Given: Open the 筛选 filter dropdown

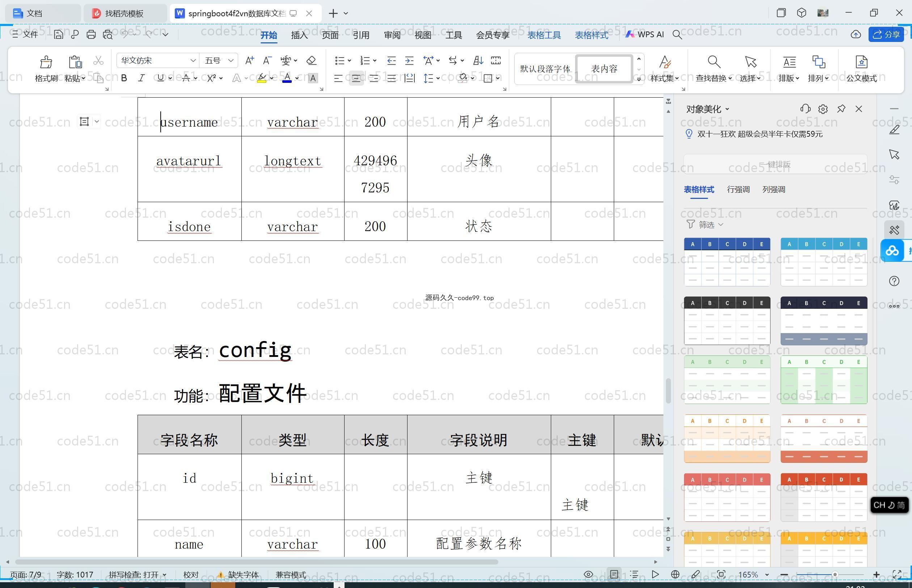Looking at the screenshot, I should point(705,225).
